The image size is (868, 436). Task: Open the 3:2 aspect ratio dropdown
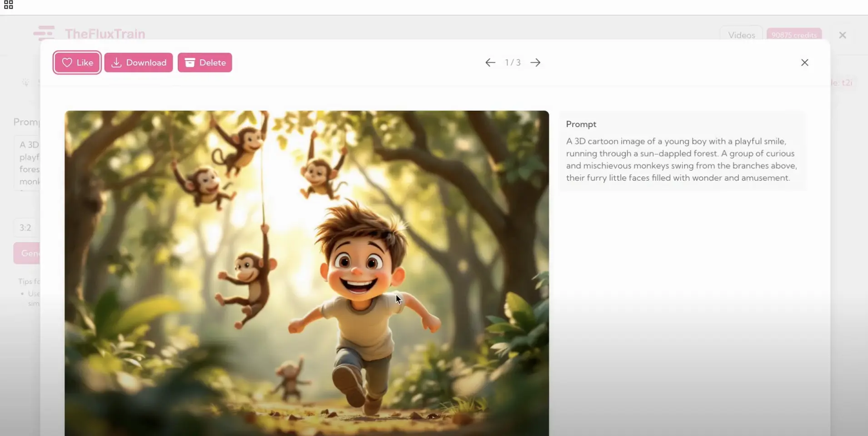[x=26, y=228]
